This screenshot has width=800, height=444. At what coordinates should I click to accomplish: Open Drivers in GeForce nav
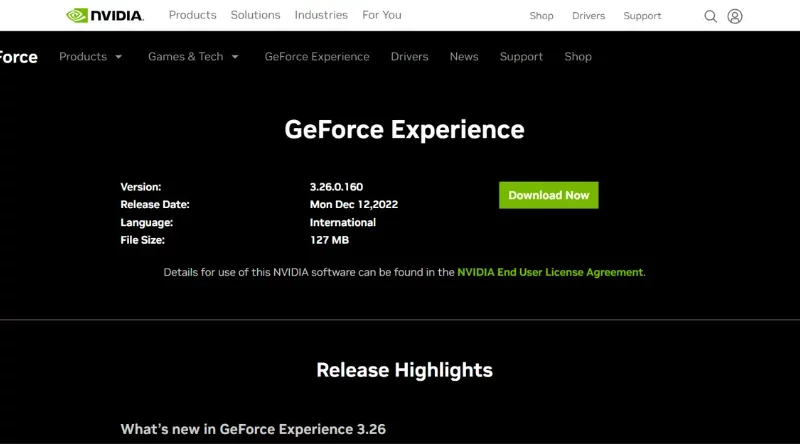point(409,57)
